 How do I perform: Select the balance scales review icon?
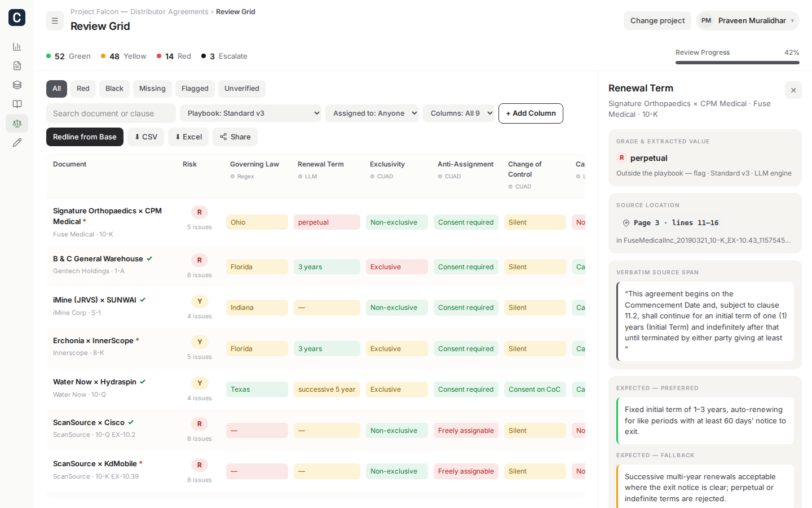(17, 124)
